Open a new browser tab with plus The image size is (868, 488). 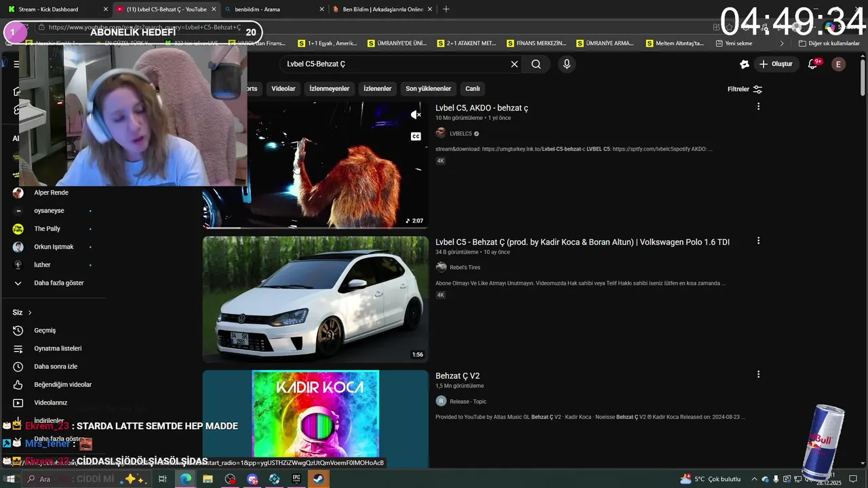[x=446, y=9]
